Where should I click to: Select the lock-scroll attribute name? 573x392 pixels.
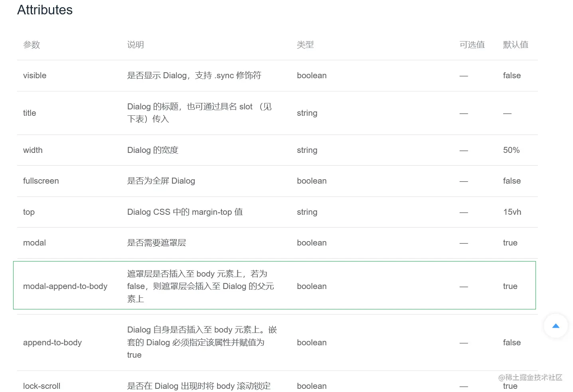click(x=41, y=386)
